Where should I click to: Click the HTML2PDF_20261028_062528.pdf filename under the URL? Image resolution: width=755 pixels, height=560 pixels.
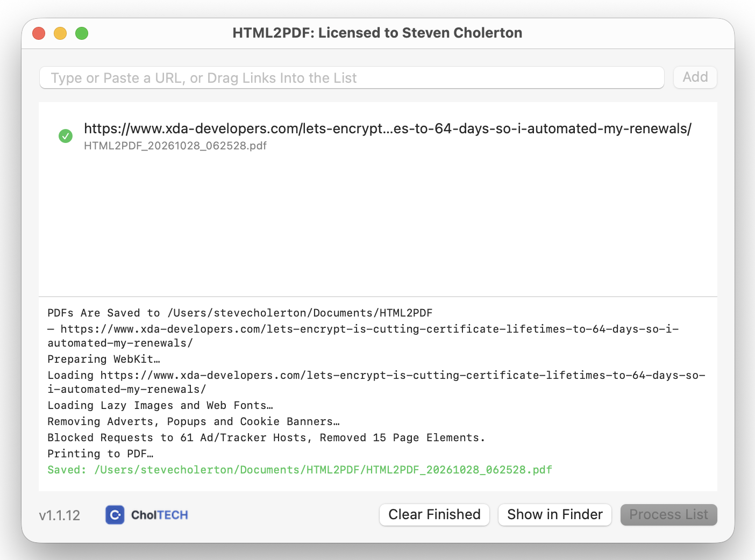175,146
